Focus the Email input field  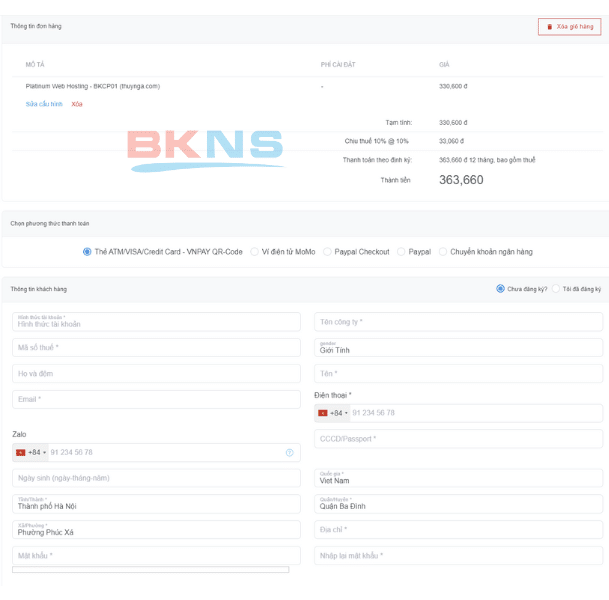pyautogui.click(x=156, y=399)
